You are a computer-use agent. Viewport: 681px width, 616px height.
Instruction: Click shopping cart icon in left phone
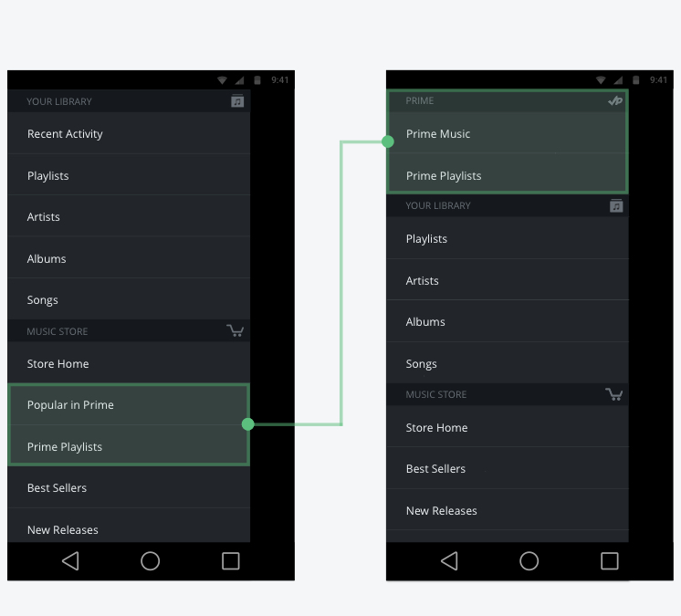click(235, 330)
